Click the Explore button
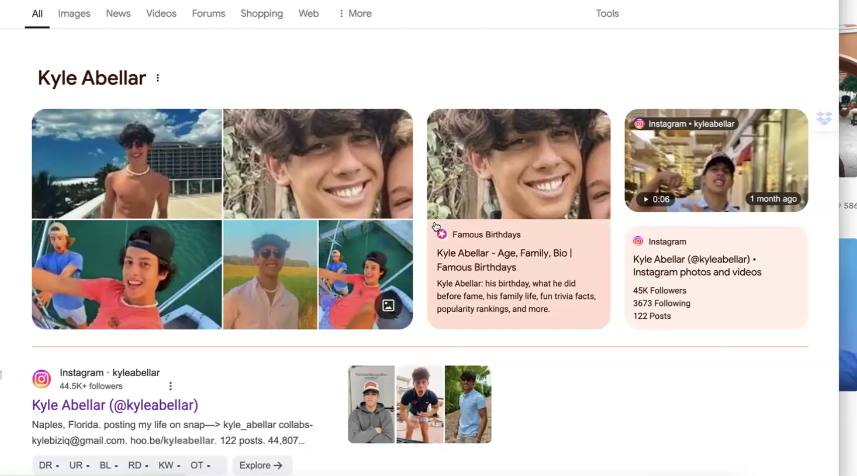The width and height of the screenshot is (857, 476). [x=261, y=466]
